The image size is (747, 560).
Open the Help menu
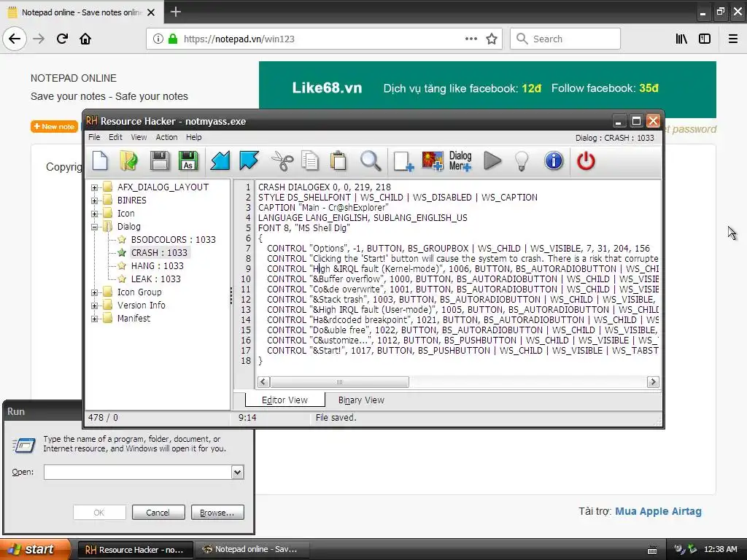[193, 137]
